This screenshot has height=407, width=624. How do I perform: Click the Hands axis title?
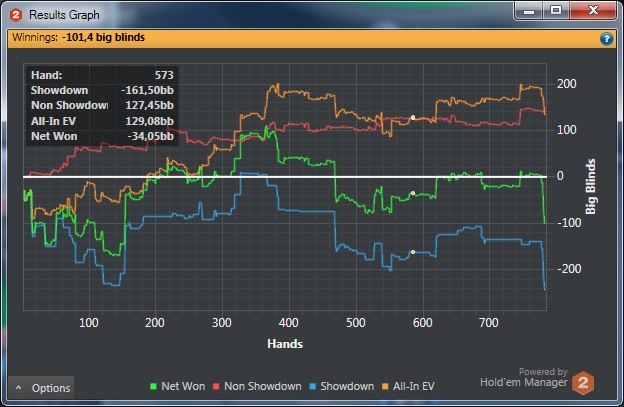(x=285, y=344)
